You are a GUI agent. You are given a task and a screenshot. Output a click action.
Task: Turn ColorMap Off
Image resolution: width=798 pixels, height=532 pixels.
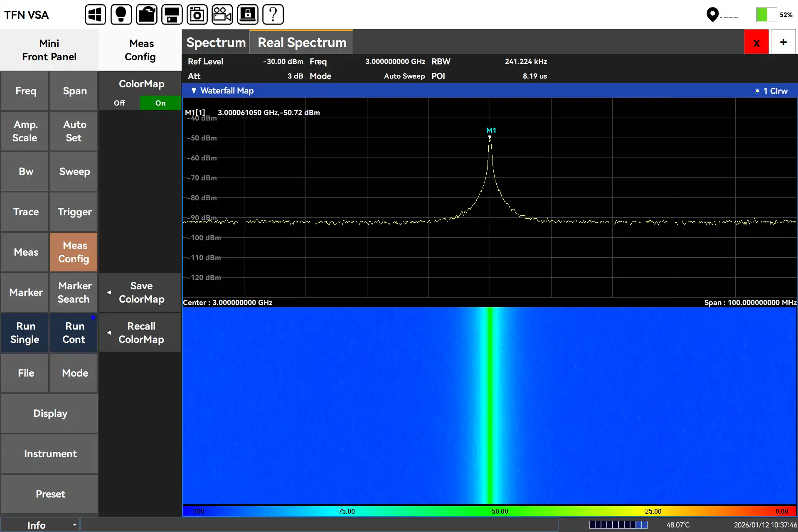(120, 103)
